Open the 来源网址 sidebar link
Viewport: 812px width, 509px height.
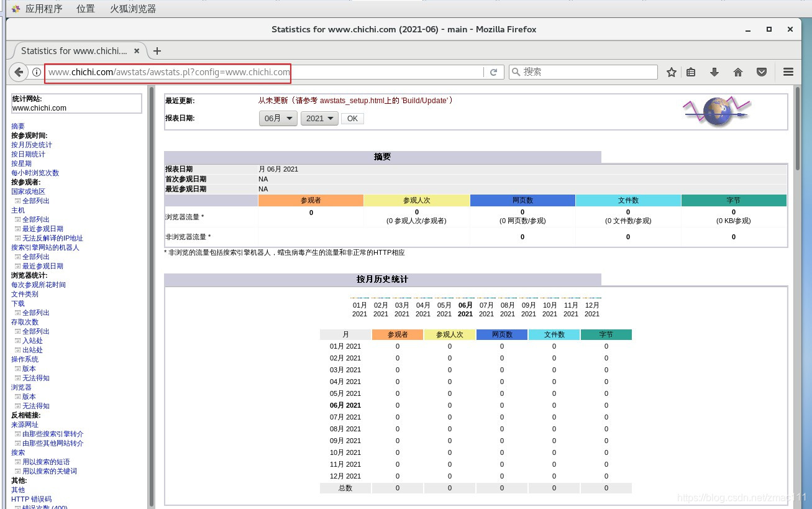click(25, 424)
